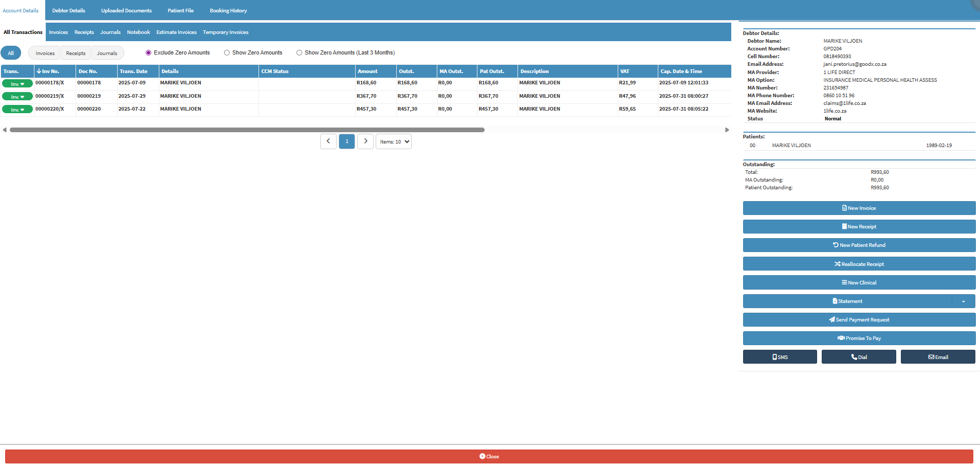Send a payment request
This screenshot has height=466, width=980.
click(x=859, y=320)
